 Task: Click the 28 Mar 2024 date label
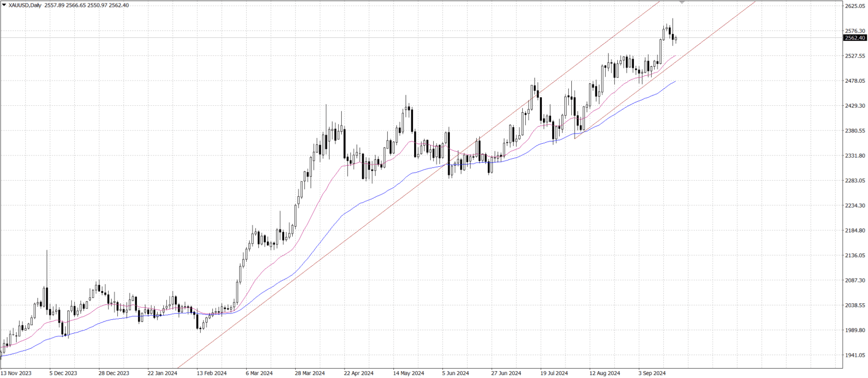point(309,373)
